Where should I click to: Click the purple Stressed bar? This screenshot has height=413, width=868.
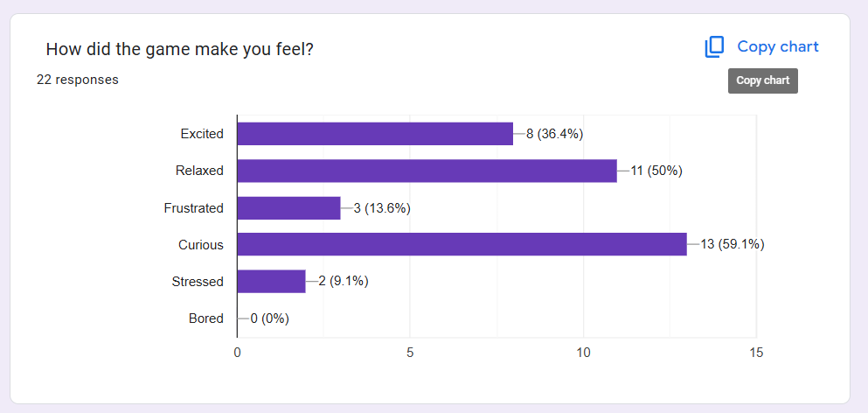point(271,281)
